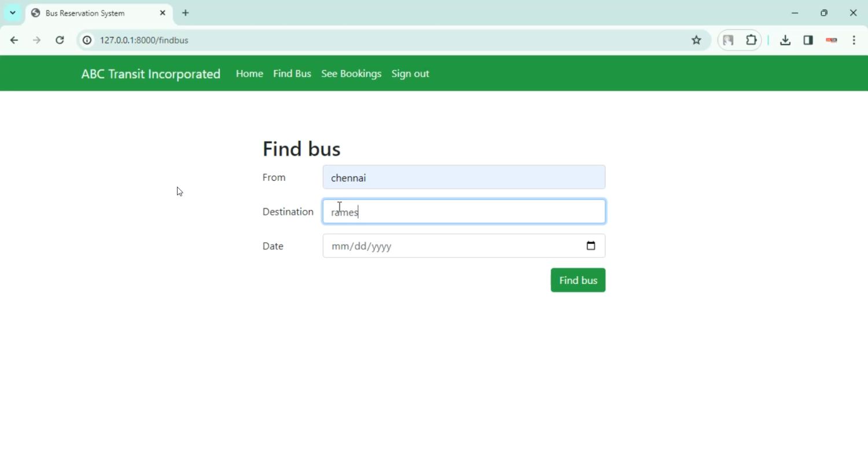Click the browser forward arrow
This screenshot has height=457, width=868.
[x=37, y=40]
